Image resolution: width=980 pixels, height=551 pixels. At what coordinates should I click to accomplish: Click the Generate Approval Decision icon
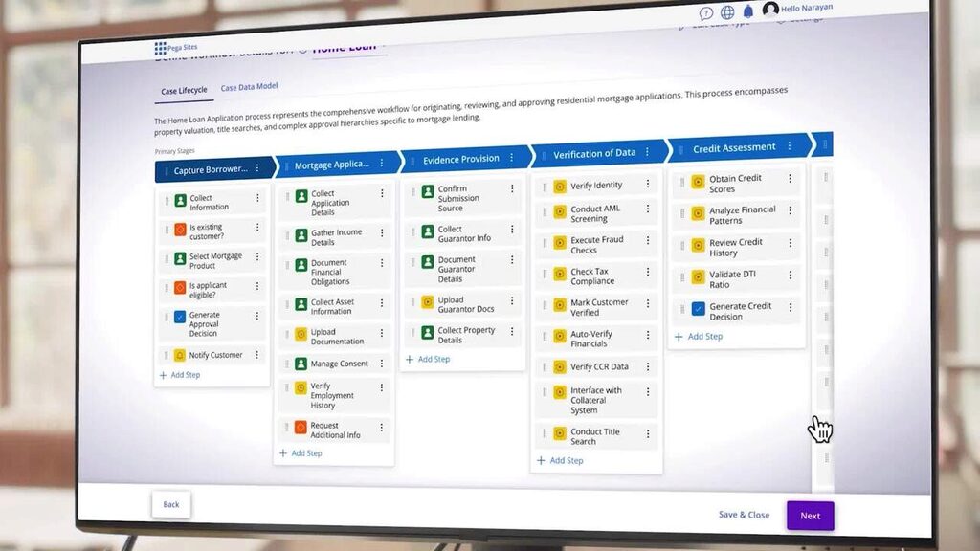[180, 317]
